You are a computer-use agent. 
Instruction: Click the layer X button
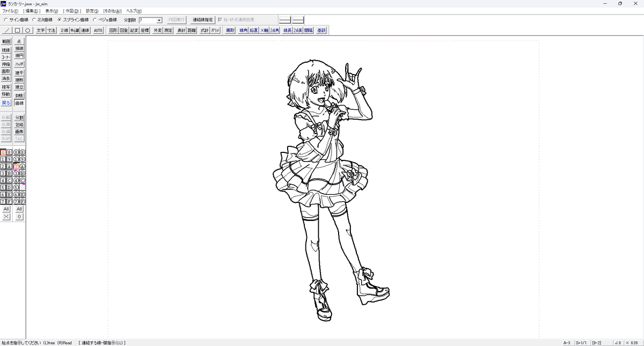[x=6, y=217]
